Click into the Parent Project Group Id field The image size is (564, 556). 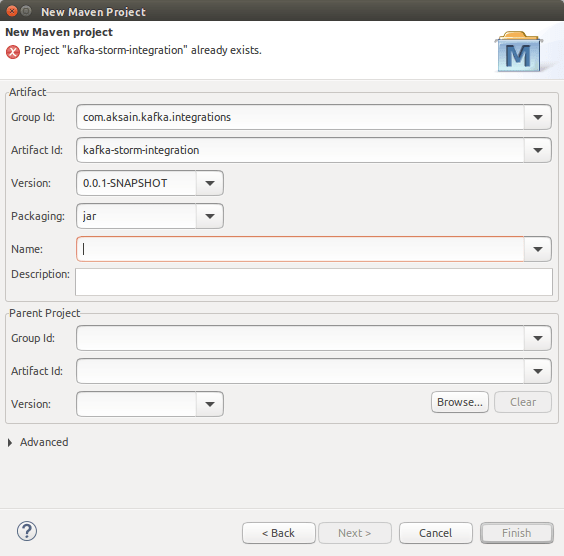click(x=300, y=338)
